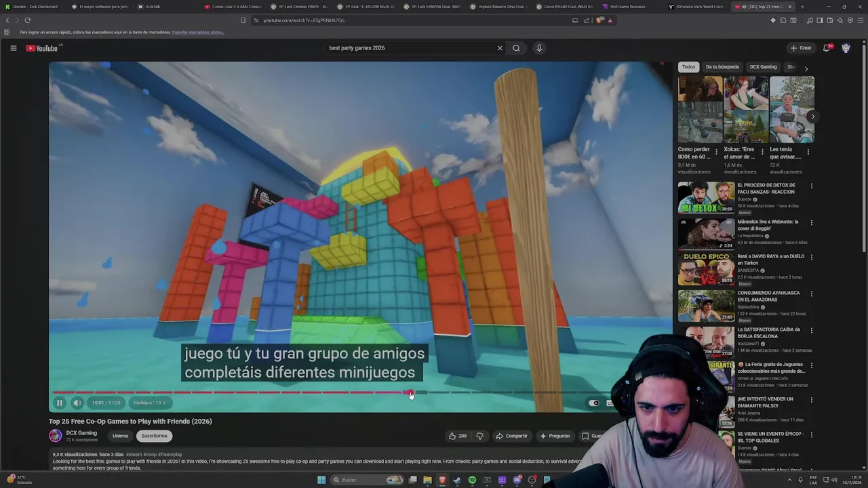Click the #steam hashtag link

(134, 455)
